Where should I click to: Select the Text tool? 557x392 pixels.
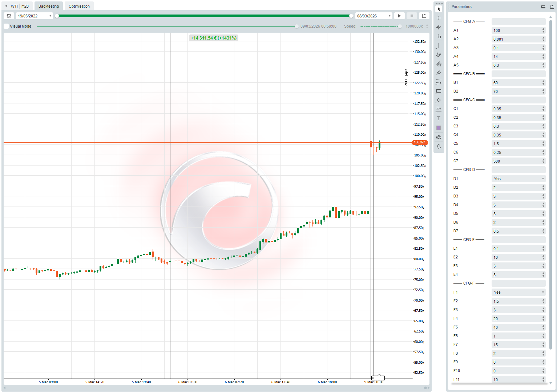click(x=439, y=118)
